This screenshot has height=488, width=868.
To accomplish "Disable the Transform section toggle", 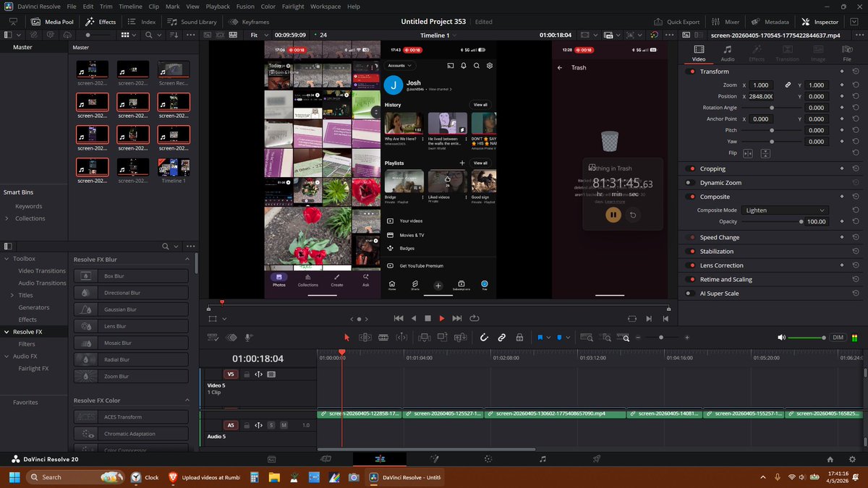I will (x=692, y=72).
